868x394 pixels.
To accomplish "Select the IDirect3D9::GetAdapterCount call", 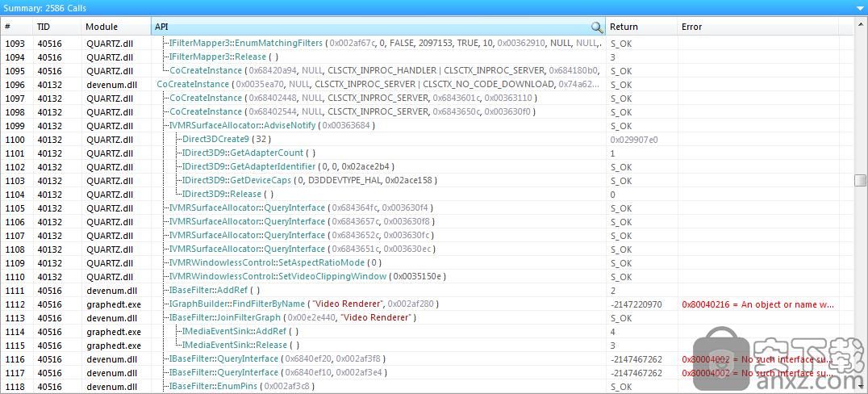I will [x=242, y=153].
